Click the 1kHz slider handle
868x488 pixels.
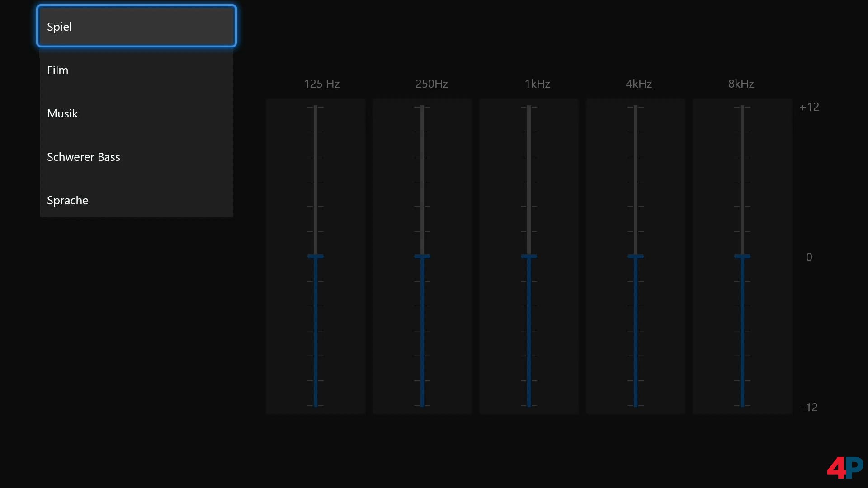tap(529, 256)
